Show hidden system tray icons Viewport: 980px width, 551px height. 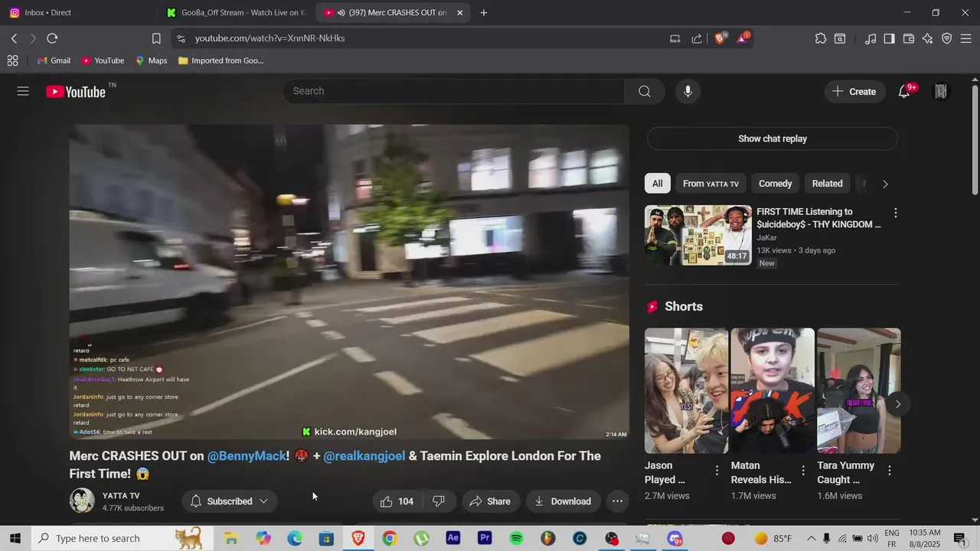812,539
